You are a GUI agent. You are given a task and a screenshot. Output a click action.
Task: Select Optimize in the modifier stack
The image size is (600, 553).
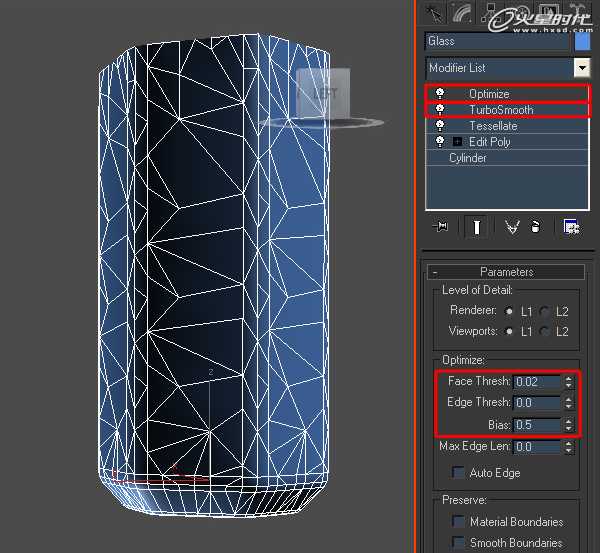pyautogui.click(x=489, y=94)
